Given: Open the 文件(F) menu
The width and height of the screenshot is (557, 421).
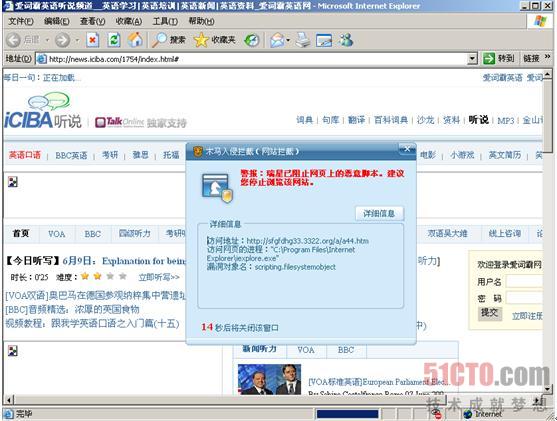Looking at the screenshot, I should click(21, 21).
